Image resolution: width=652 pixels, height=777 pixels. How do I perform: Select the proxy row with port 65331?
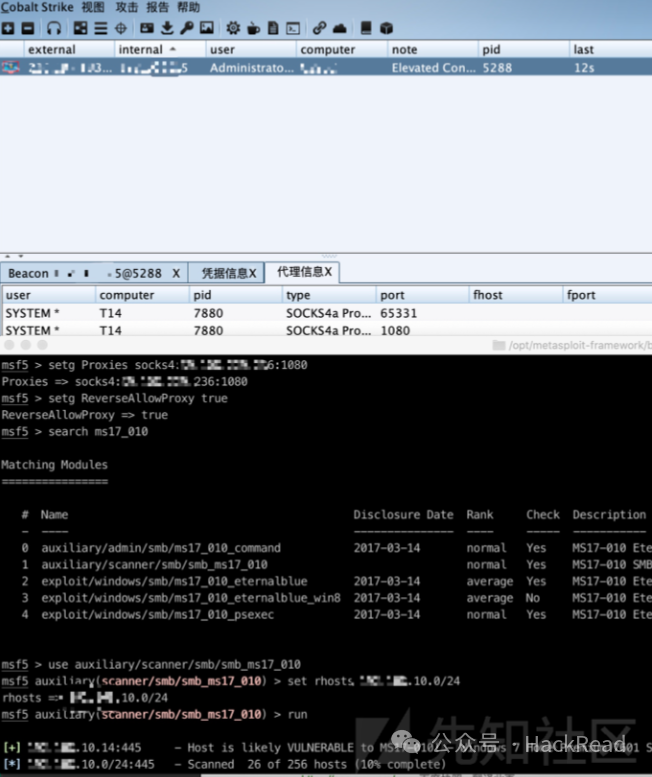coord(326,313)
